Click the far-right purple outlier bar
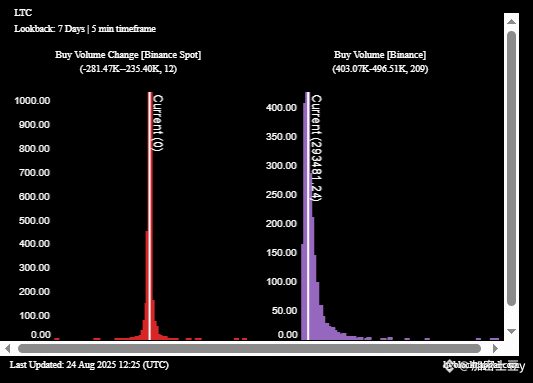533x383 pixels. 495,338
